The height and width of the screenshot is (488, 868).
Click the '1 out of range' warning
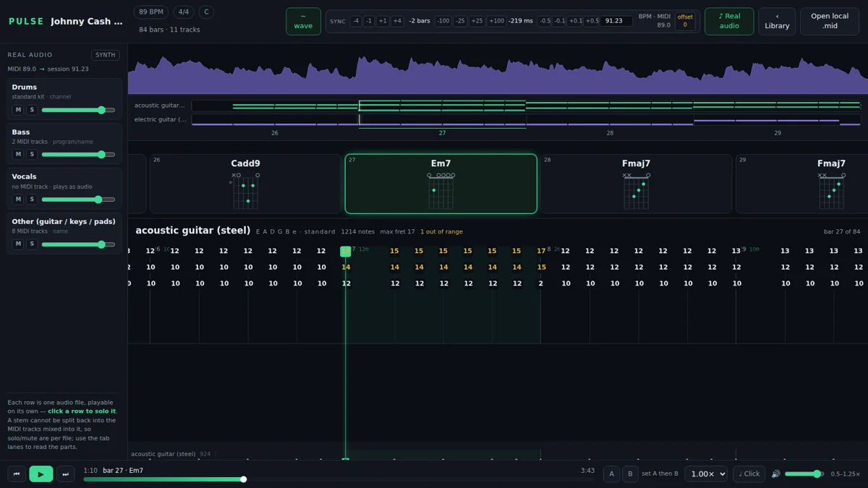click(441, 232)
